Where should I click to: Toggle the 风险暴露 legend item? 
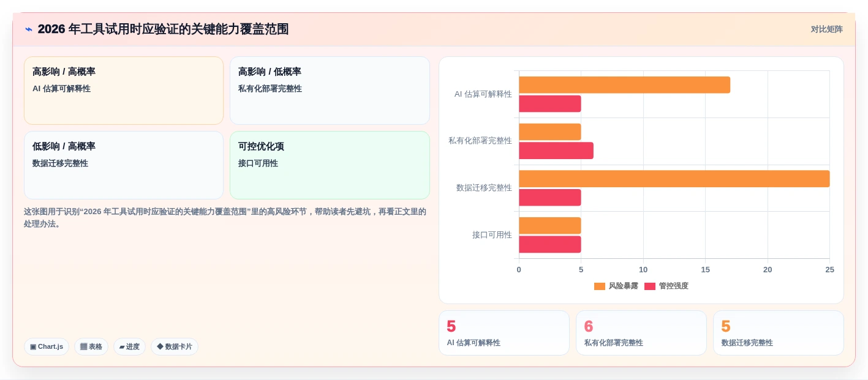pyautogui.click(x=616, y=286)
